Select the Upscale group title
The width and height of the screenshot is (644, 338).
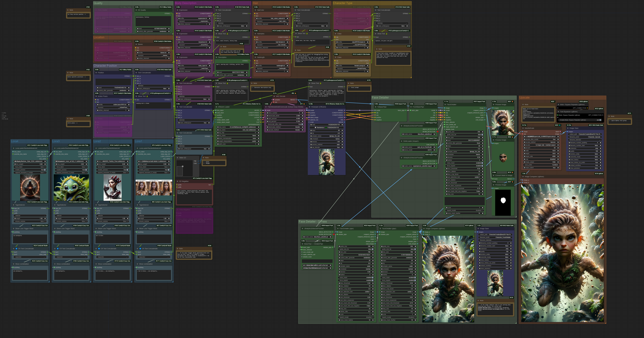(524, 98)
